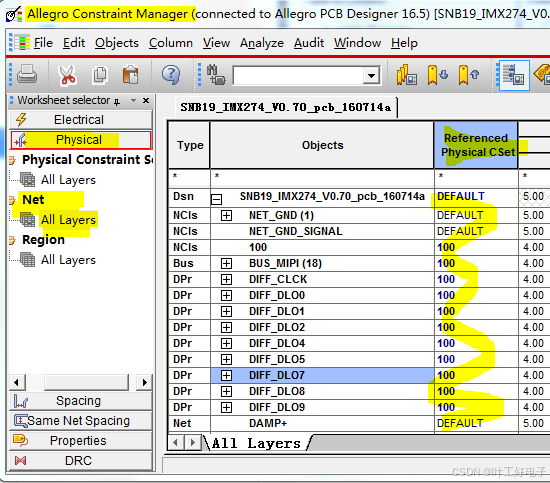
Task: Click the Properties worksheet icon
Action: pyautogui.click(x=20, y=441)
